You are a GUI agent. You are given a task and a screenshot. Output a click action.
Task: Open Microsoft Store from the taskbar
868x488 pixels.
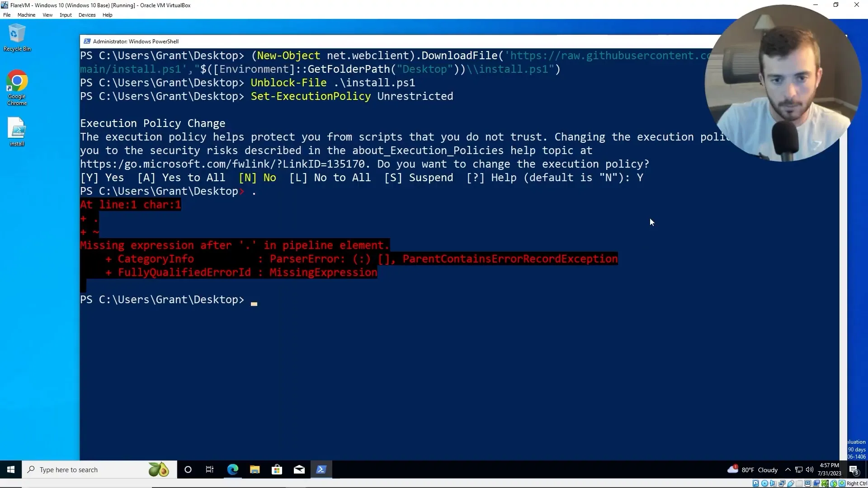[x=277, y=469]
